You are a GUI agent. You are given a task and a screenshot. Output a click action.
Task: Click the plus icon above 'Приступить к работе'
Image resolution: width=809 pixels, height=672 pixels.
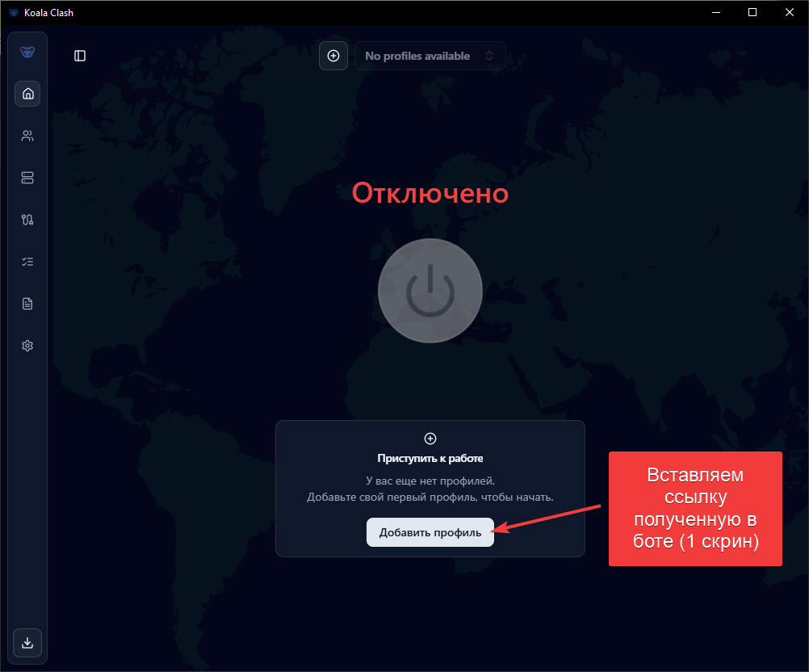[430, 438]
